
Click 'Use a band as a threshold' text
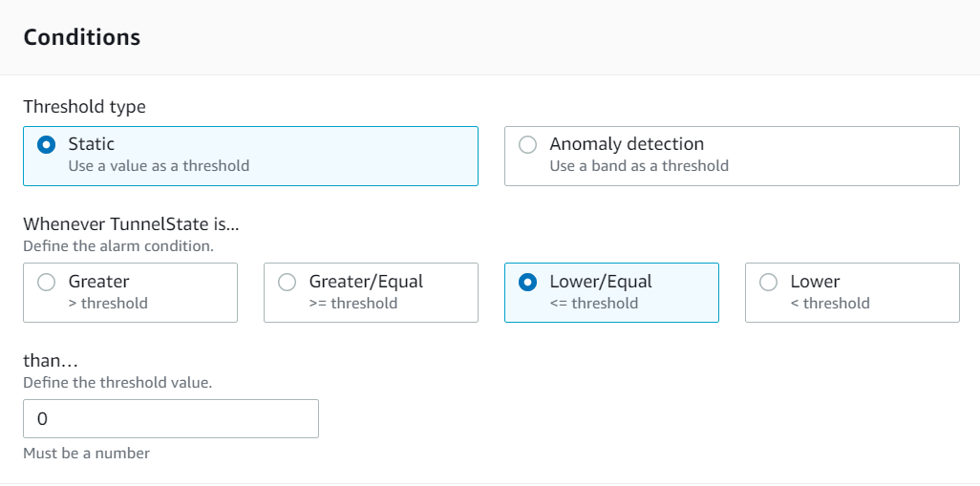point(638,166)
